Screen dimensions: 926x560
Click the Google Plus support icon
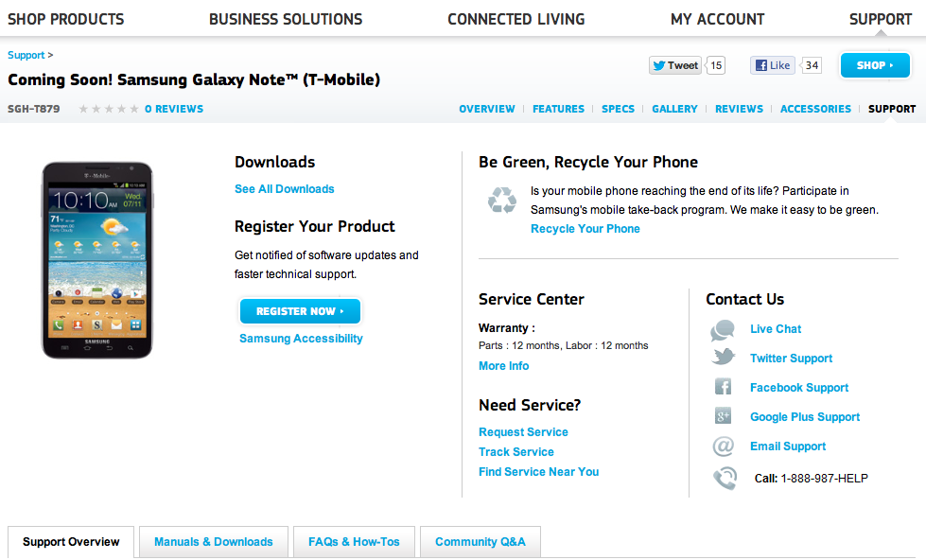click(724, 416)
